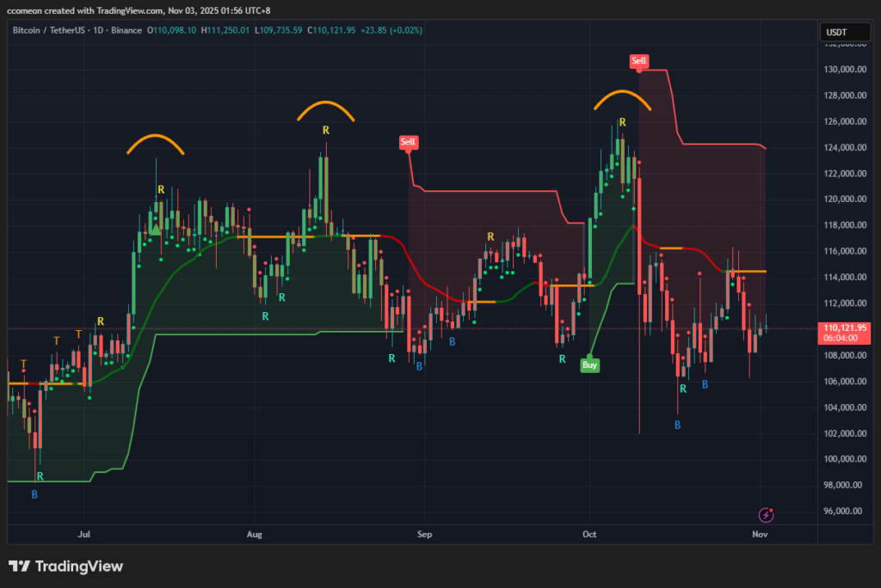Click the current price label 110,121.95 on axis
The image size is (881, 588).
843,328
